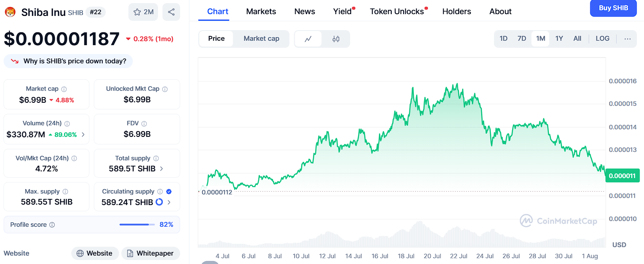The width and height of the screenshot is (644, 264).
Task: Click the 0.000016 price axis label
Action: 622,81
